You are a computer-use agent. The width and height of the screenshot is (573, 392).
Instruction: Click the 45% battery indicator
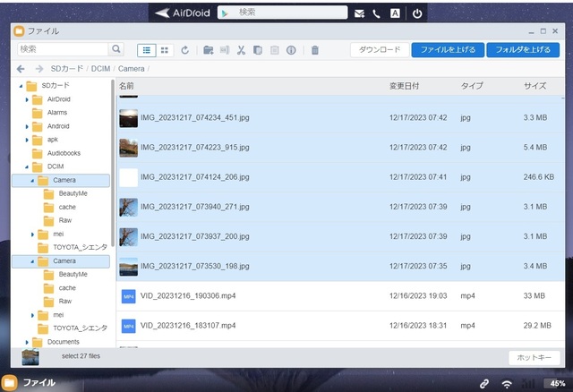[557, 383]
